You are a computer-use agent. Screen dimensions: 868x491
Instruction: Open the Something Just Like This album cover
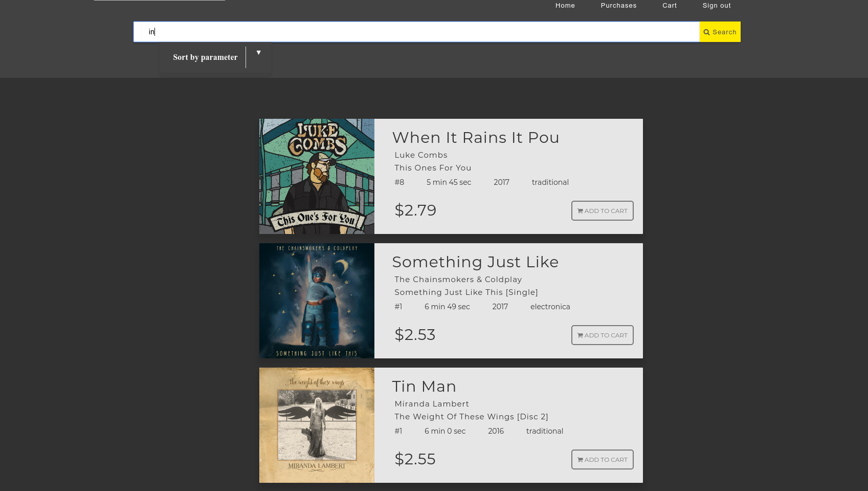317,301
